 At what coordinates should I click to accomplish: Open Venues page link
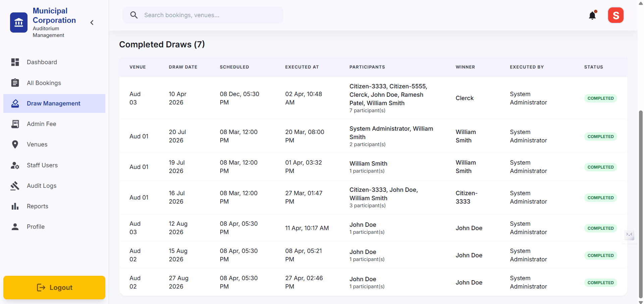point(54,144)
